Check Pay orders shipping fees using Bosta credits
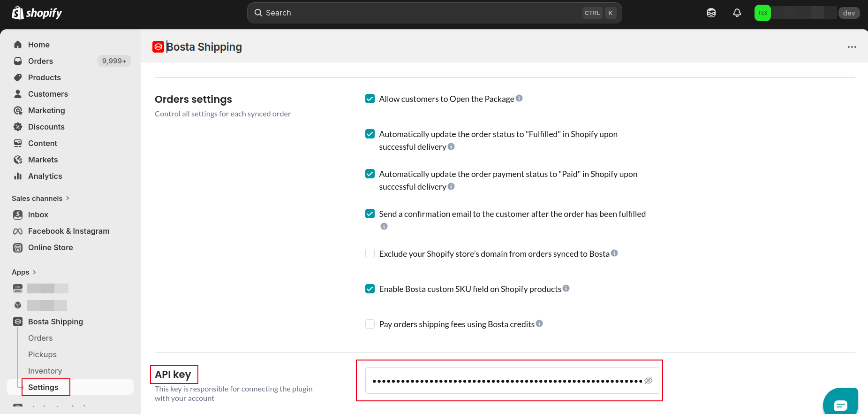This screenshot has height=414, width=868. (370, 324)
